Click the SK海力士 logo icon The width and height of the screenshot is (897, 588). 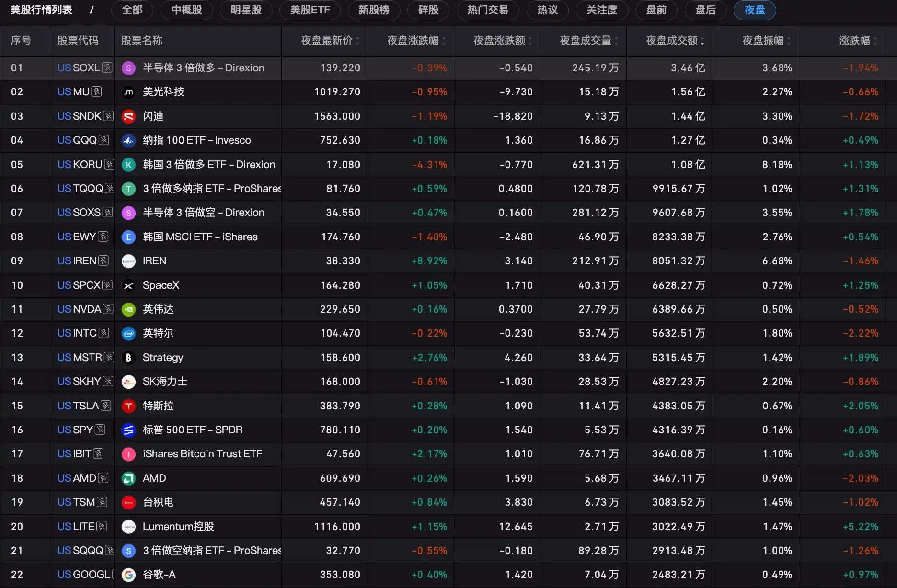point(128,382)
